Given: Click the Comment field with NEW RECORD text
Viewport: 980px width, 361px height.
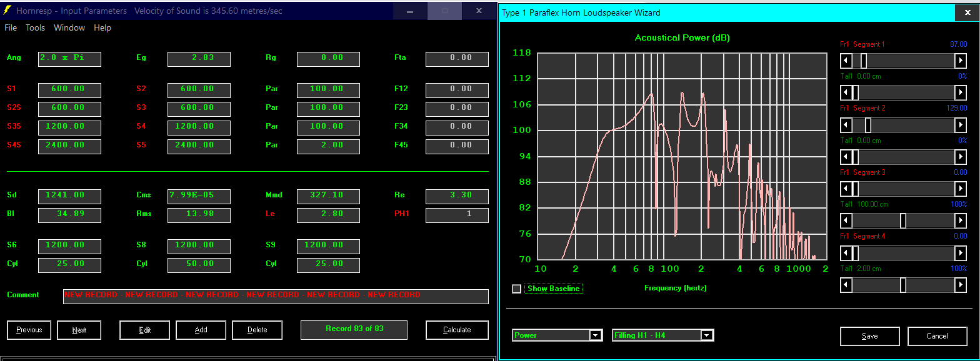Looking at the screenshot, I should point(276,296).
